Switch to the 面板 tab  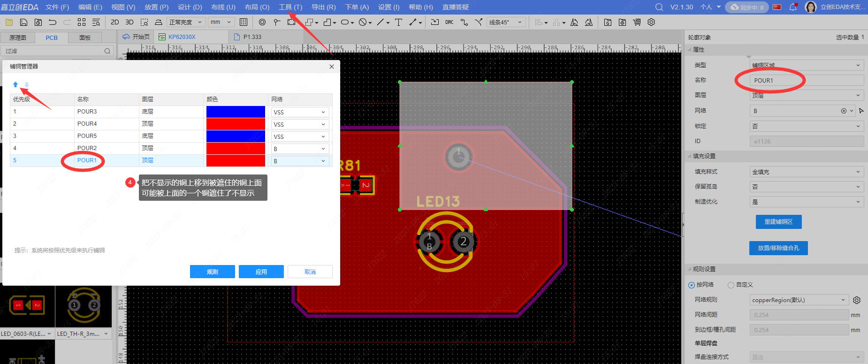(x=85, y=38)
